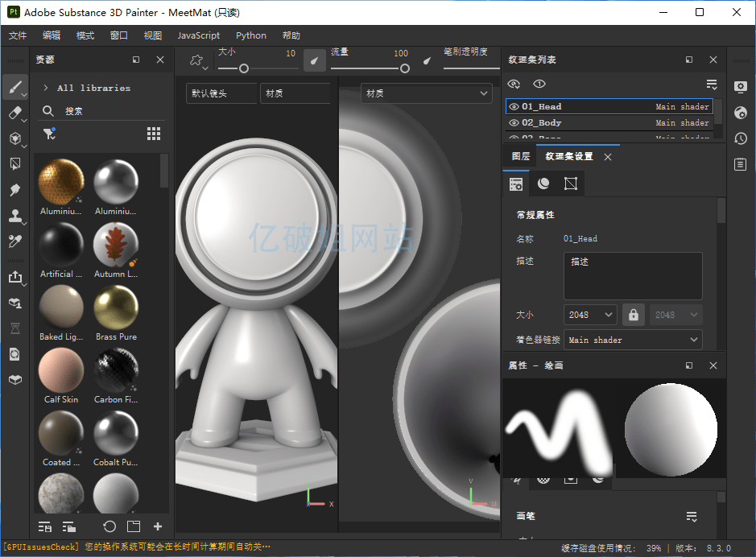This screenshot has height=557, width=756.
Task: Open the left viewport 材质 dropdown
Action: (x=295, y=93)
